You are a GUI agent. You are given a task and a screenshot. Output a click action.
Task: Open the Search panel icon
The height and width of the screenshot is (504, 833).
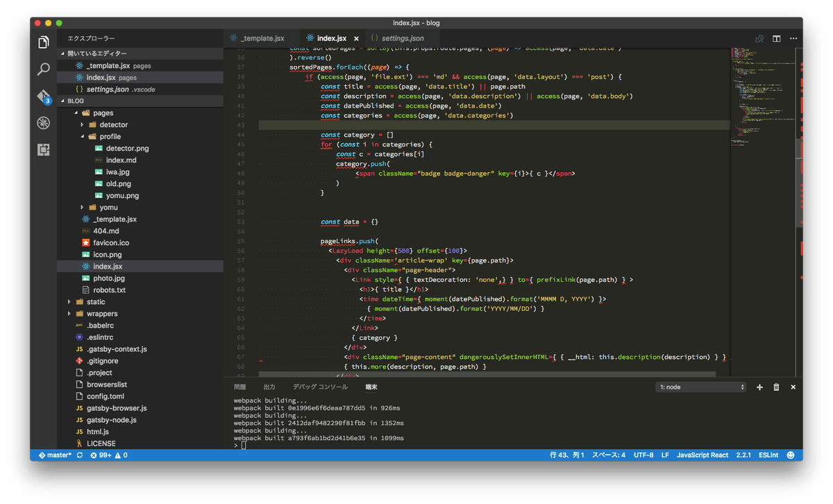pos(43,69)
